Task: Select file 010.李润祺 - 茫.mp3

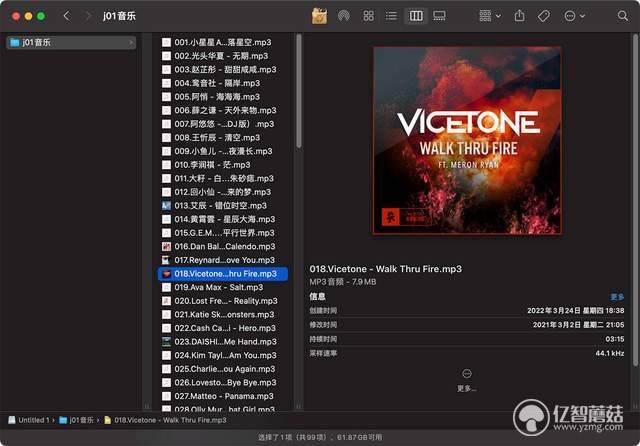Action: coord(223,165)
